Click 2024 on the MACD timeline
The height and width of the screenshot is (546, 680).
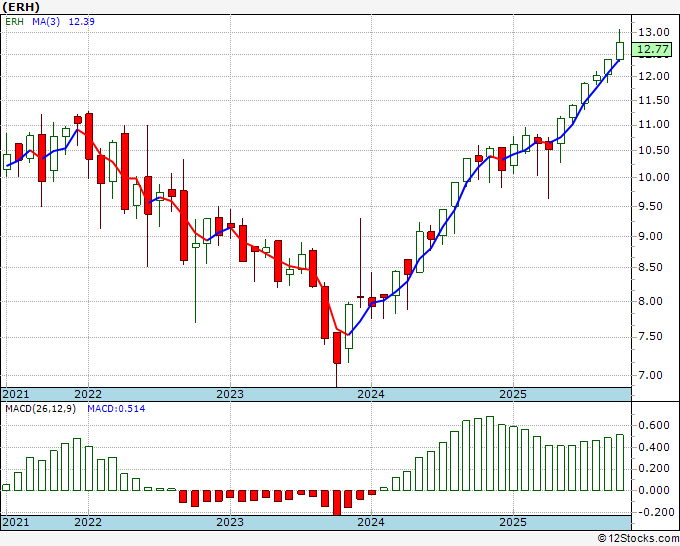(x=371, y=522)
